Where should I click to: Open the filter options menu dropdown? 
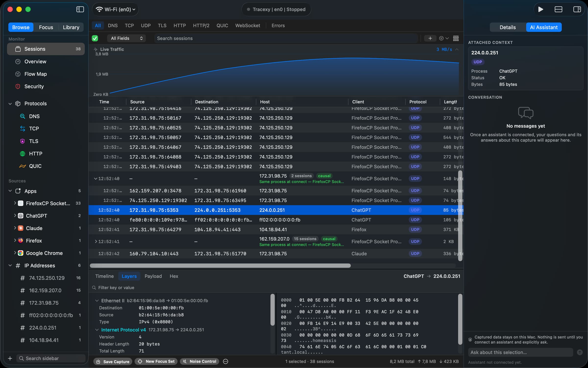tap(444, 38)
